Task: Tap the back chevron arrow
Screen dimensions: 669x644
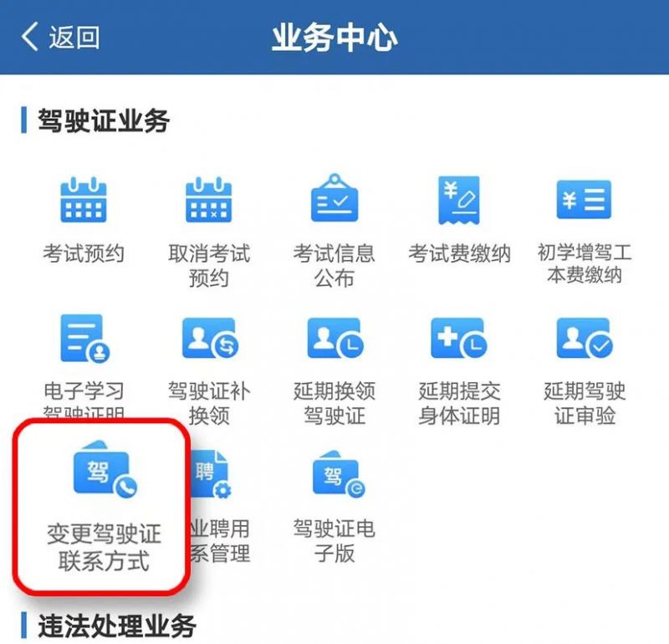Action: tap(29, 37)
